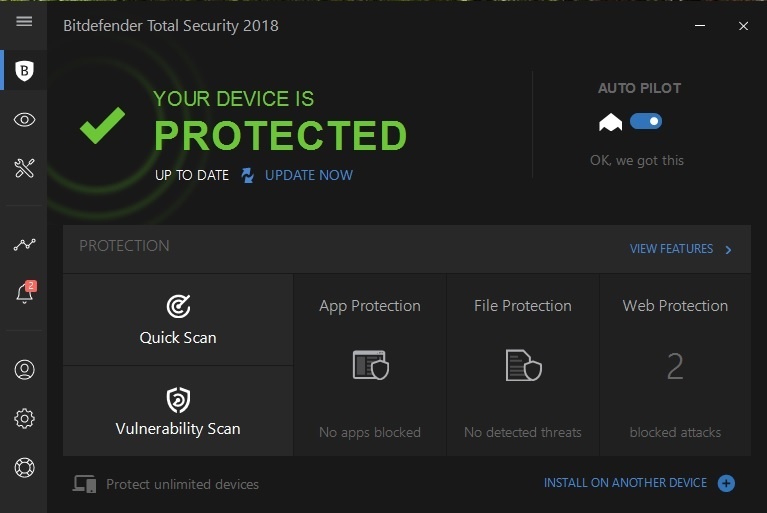Click the Protect unlimited devices text
The height and width of the screenshot is (513, 767).
pos(182,485)
